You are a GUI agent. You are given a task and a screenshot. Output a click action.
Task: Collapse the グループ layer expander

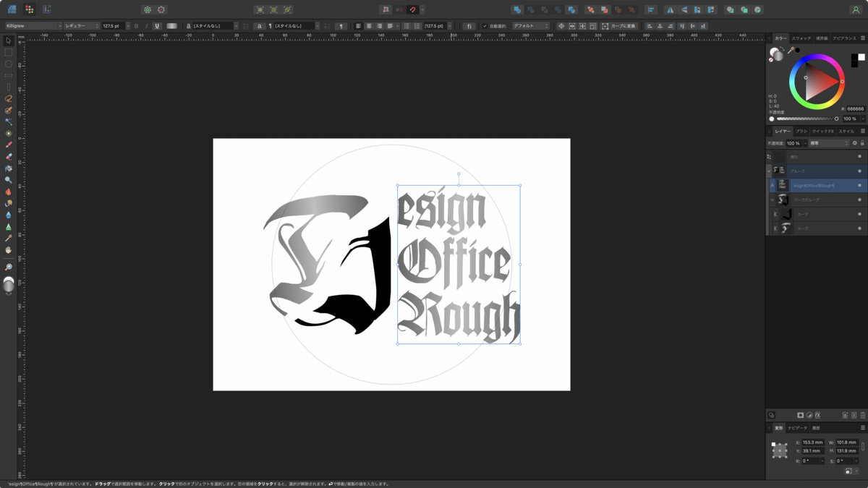click(x=768, y=171)
